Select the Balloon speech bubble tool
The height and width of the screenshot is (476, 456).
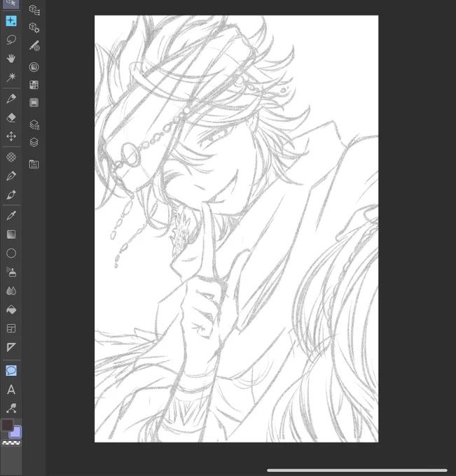click(11, 371)
